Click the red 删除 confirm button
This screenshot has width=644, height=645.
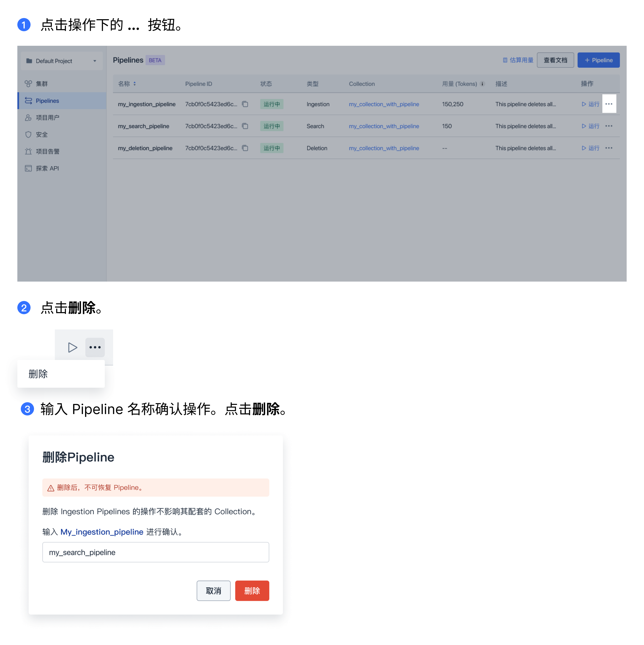[252, 591]
